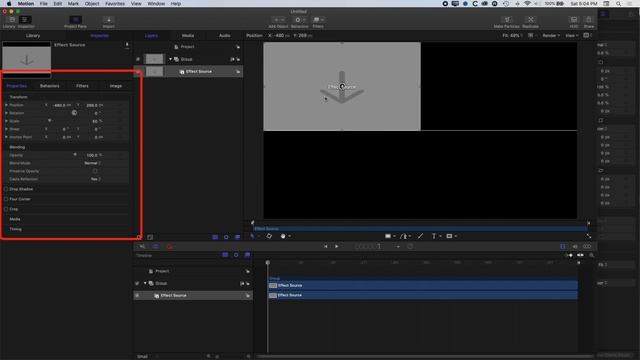
Task: Open the Favorites menu in menu bar
Action: [x=115, y=3]
